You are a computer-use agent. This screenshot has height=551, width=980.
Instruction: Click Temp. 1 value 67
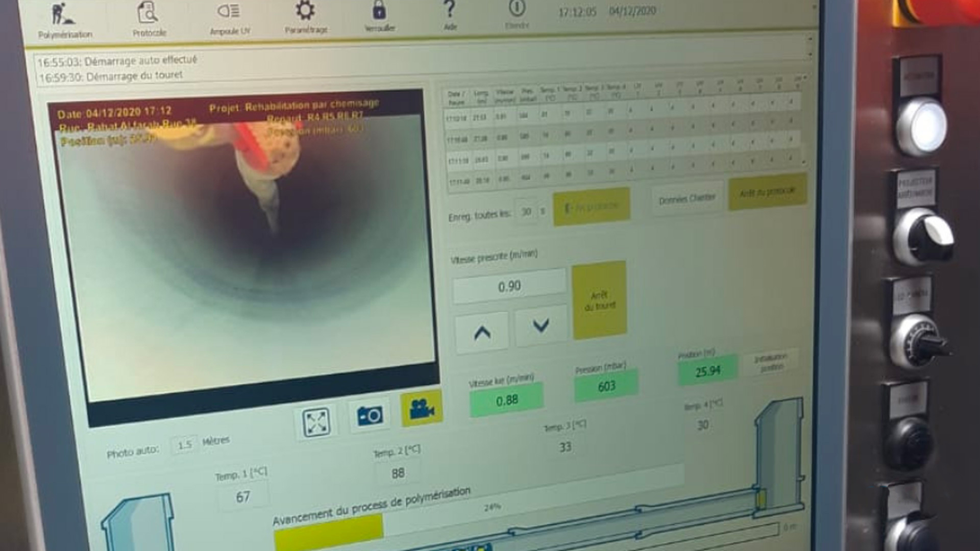[242, 496]
